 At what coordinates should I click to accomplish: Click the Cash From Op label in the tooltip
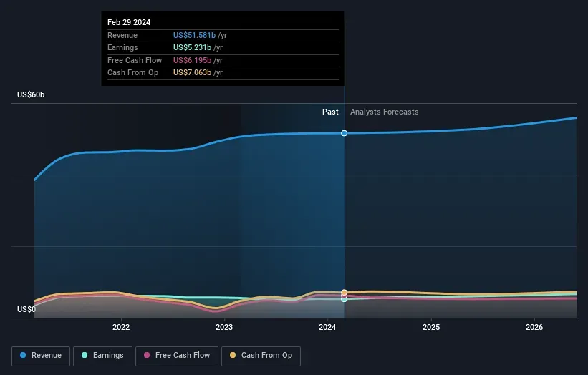[132, 73]
